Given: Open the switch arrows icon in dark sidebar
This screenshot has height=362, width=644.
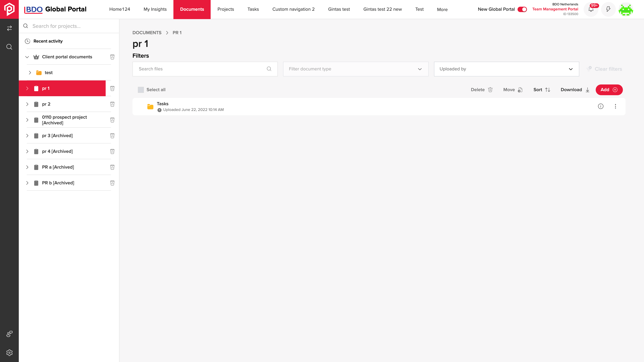Looking at the screenshot, I should point(9,28).
